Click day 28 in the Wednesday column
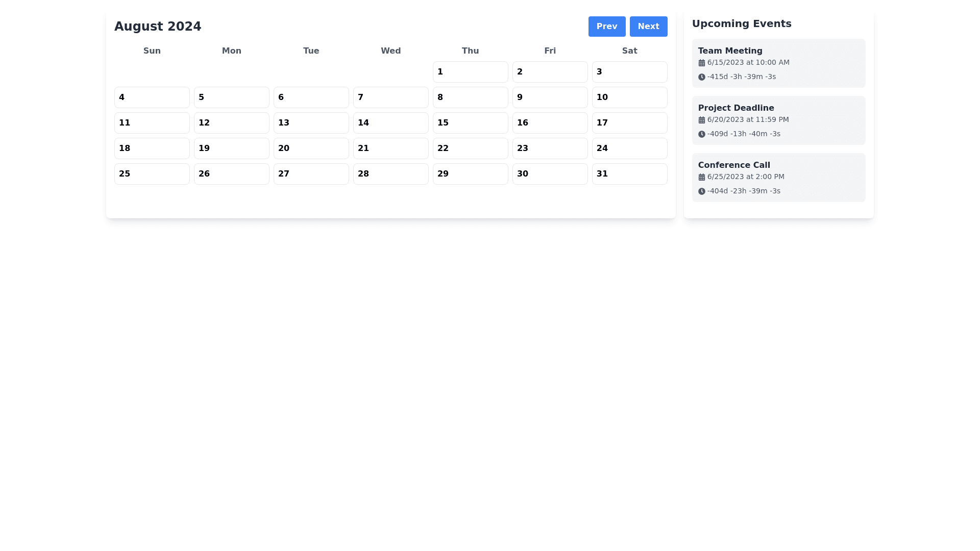This screenshot has width=980, height=551. 390,174
